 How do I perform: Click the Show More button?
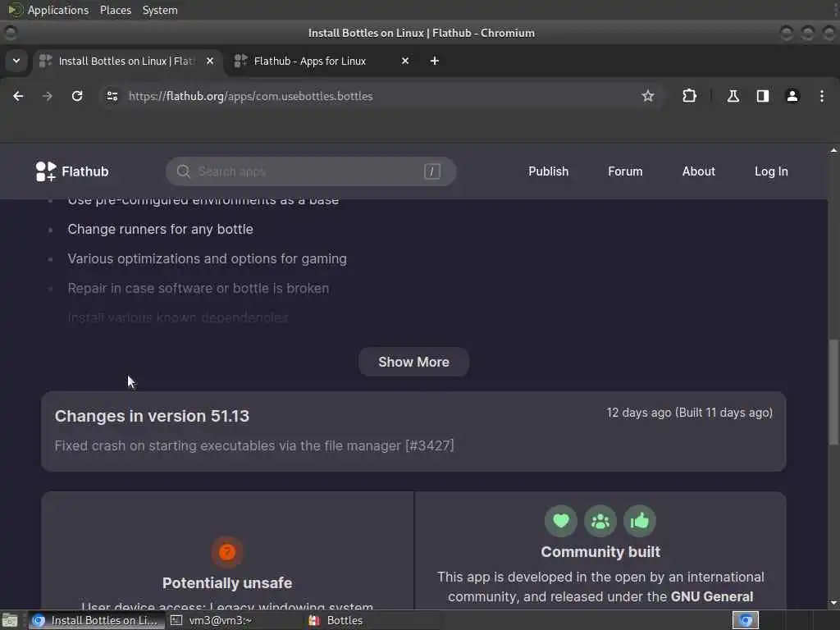[x=413, y=362]
